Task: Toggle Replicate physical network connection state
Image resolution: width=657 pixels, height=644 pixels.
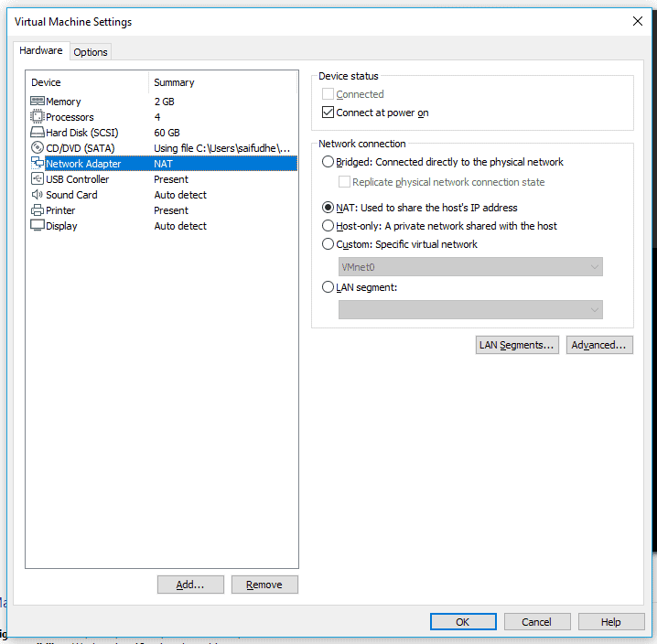Action: tap(344, 182)
